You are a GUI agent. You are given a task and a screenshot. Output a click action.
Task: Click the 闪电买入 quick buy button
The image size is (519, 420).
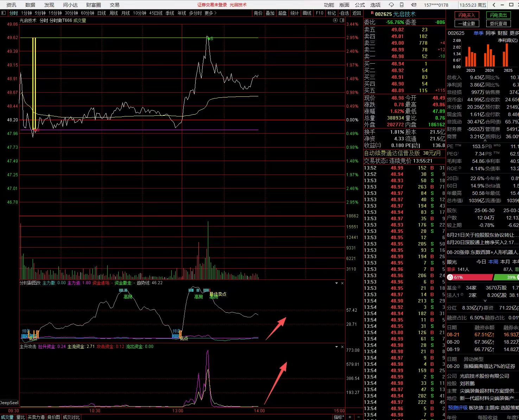(x=467, y=15)
